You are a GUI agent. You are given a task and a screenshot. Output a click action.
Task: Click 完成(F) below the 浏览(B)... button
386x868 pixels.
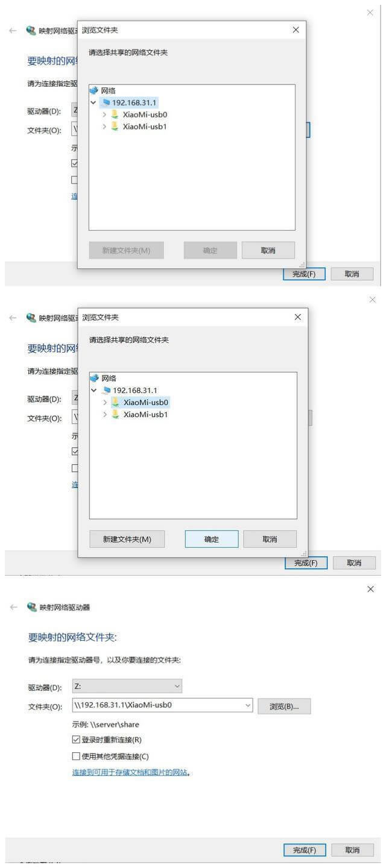[305, 850]
